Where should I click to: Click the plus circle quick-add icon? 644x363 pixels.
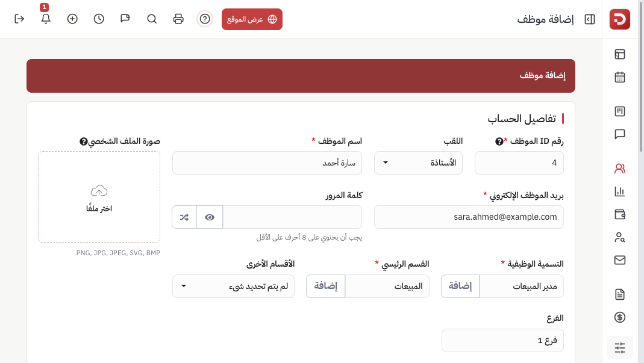pos(72,19)
